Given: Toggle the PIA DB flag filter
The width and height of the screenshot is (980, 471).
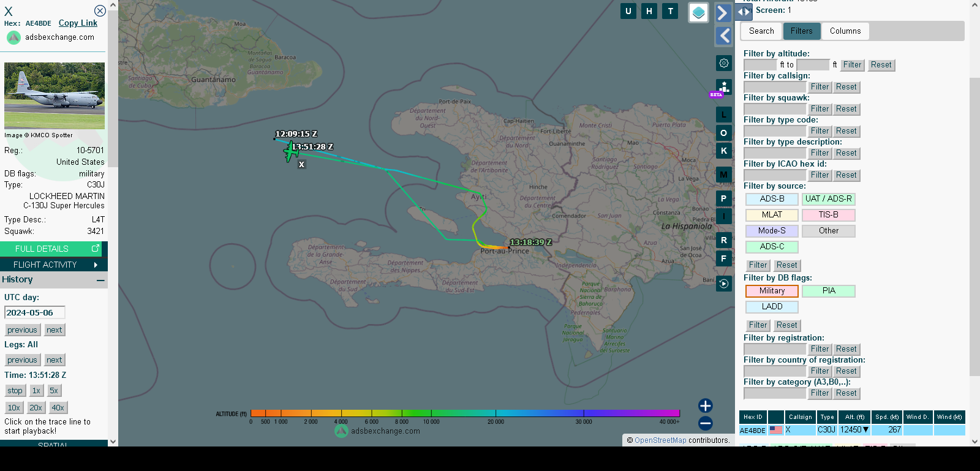Looking at the screenshot, I should click(x=828, y=291).
